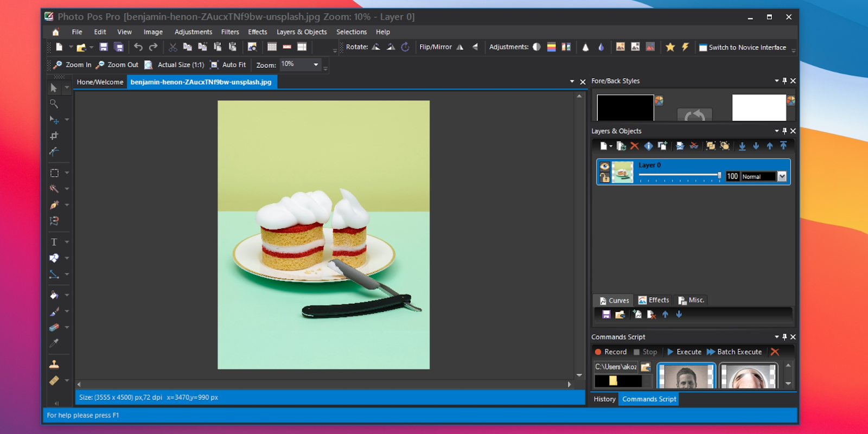Click the Save All double-floppy icon

(119, 47)
